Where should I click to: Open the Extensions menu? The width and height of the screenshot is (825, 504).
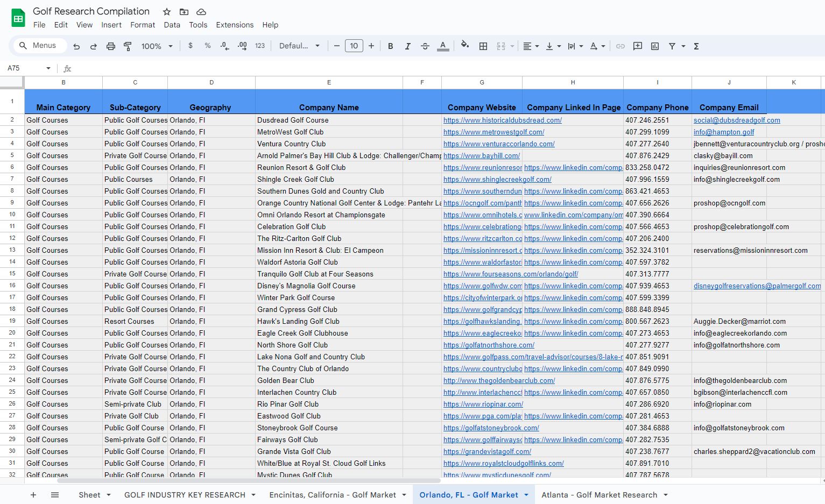[235, 25]
